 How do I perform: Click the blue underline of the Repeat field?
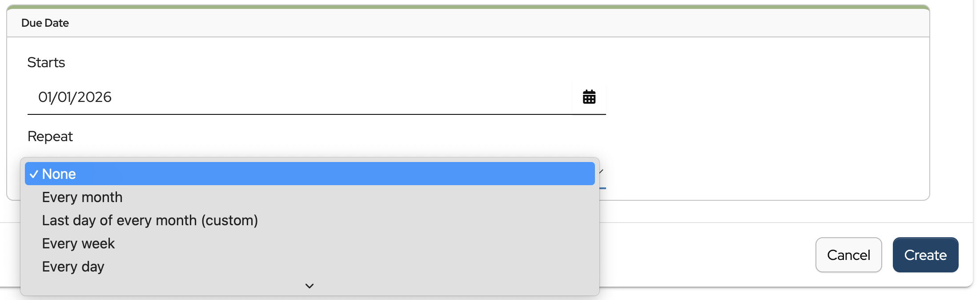[602, 188]
